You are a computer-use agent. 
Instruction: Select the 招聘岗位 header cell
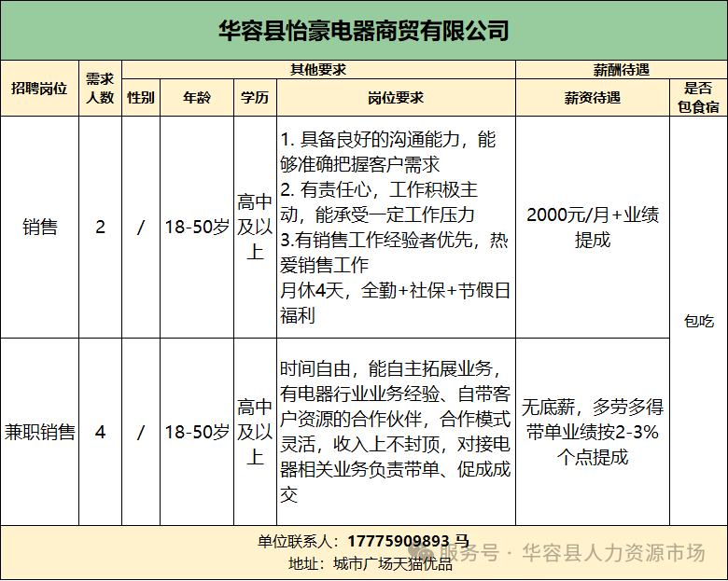coord(39,89)
